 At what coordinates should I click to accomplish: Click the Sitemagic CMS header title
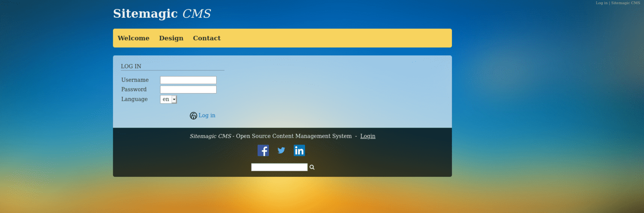point(162,14)
